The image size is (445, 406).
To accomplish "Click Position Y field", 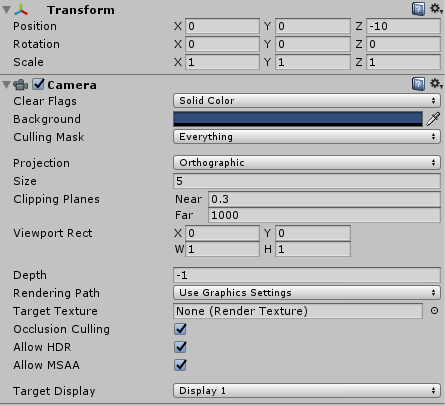I will (313, 26).
